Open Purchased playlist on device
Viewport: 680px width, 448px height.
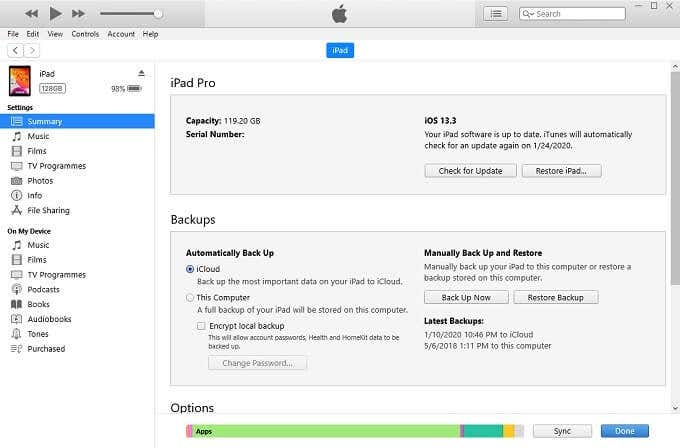click(x=46, y=349)
